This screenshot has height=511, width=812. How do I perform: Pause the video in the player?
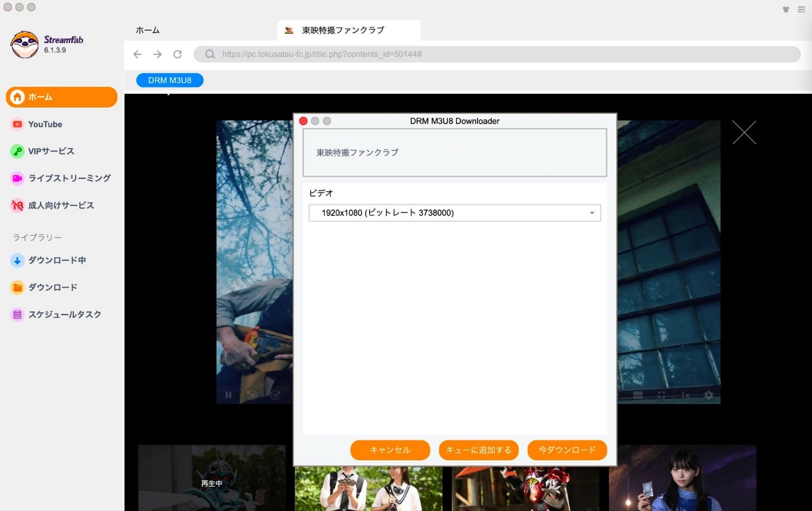click(x=228, y=395)
